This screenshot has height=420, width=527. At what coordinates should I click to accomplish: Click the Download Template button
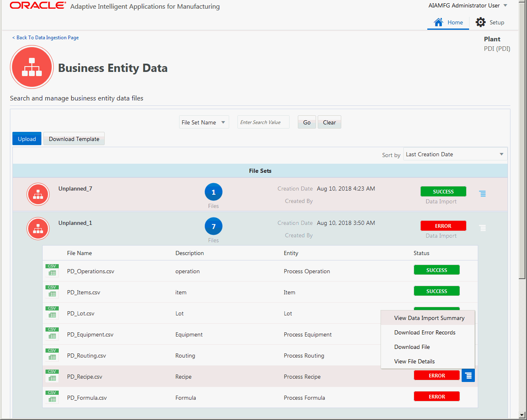click(x=74, y=138)
